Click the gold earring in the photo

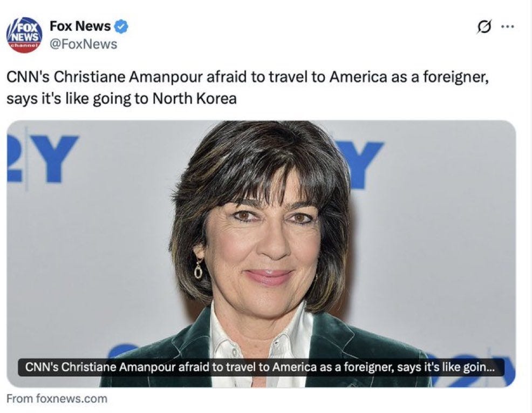(199, 268)
